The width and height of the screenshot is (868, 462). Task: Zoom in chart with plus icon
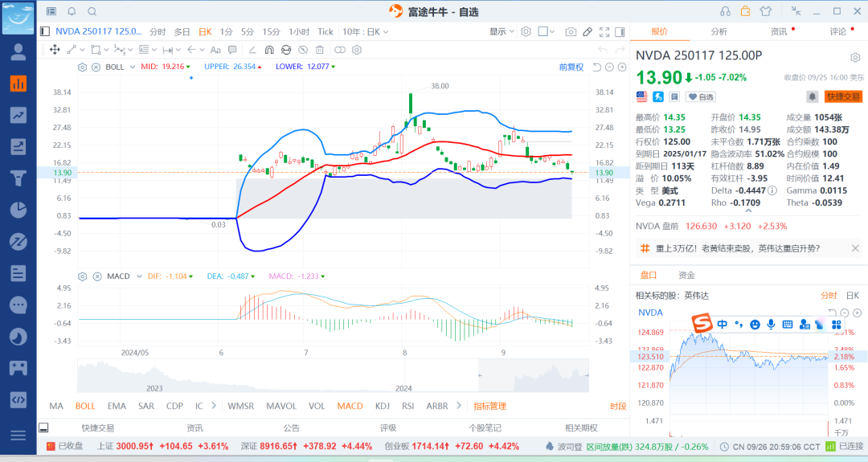tap(622, 67)
